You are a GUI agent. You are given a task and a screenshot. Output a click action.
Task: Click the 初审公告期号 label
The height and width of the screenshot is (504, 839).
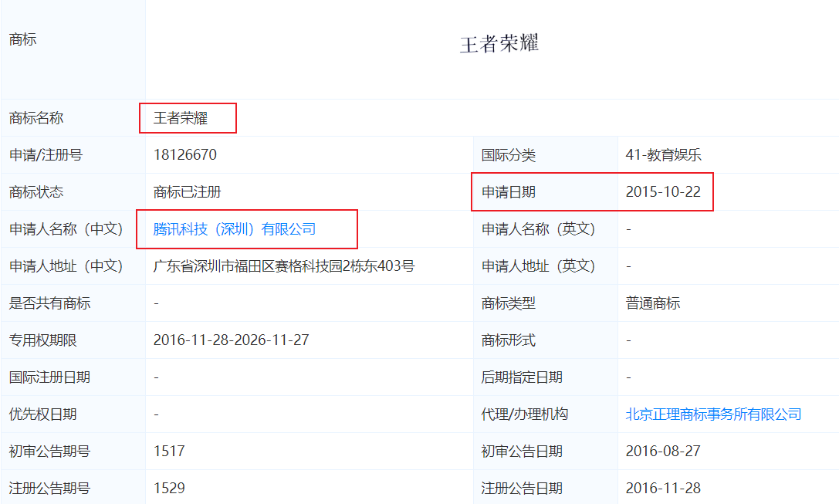click(49, 451)
